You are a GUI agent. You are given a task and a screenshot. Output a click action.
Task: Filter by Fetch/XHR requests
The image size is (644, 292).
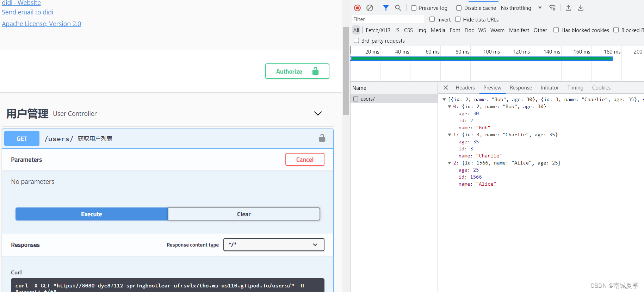[378, 30]
